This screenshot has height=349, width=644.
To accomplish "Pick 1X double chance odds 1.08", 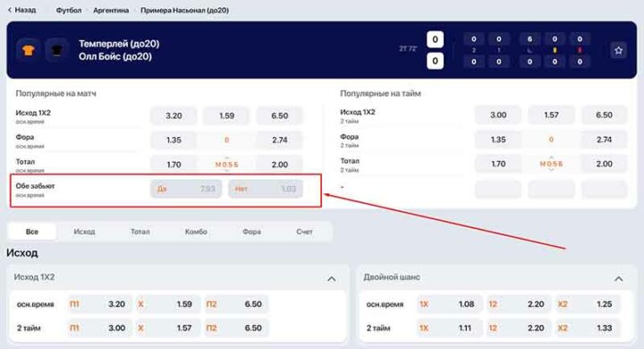I will tap(449, 304).
